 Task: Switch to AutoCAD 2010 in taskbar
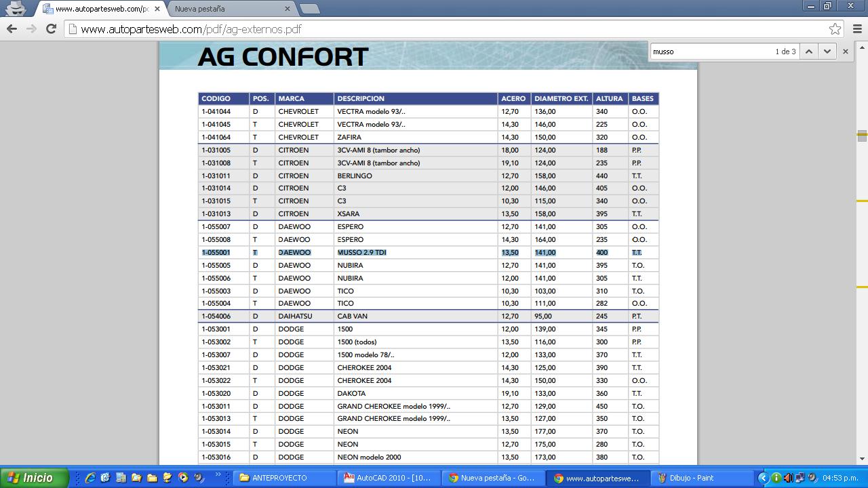[x=389, y=478]
